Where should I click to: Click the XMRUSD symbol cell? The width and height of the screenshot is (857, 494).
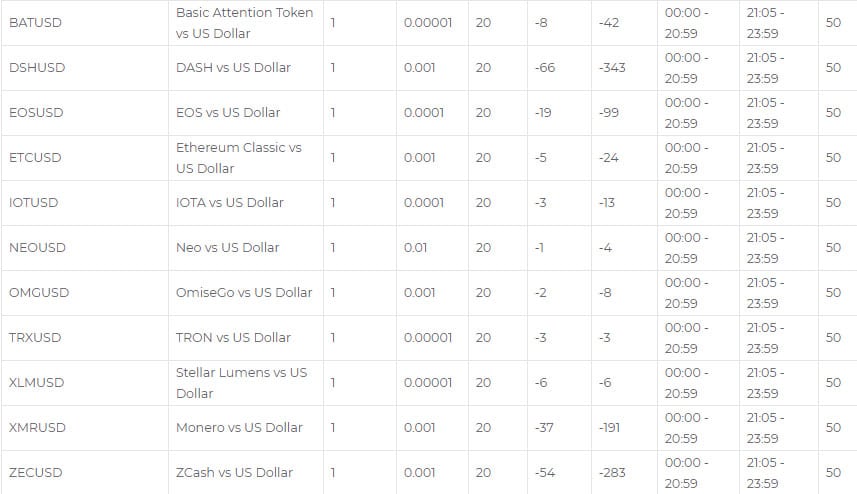[37, 427]
